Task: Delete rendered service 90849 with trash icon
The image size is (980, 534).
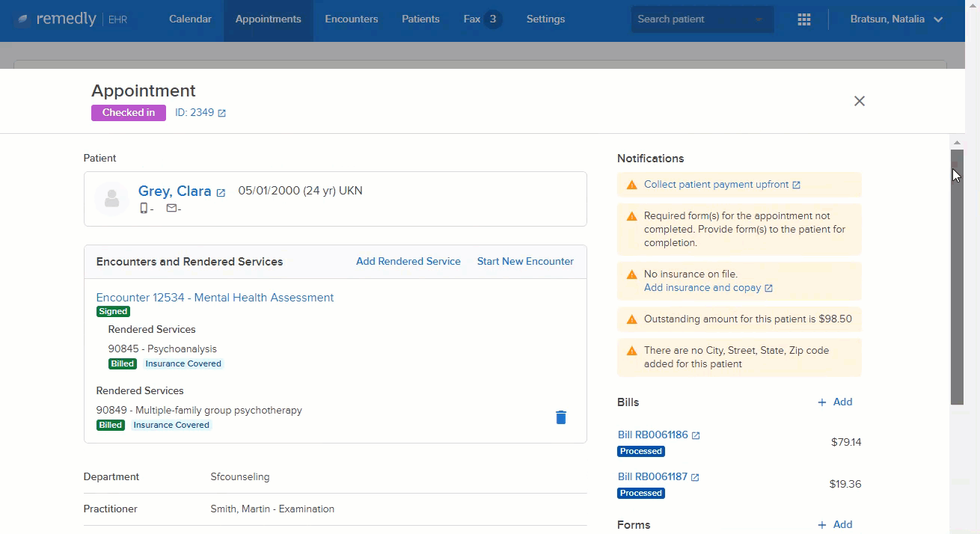Action: point(561,417)
